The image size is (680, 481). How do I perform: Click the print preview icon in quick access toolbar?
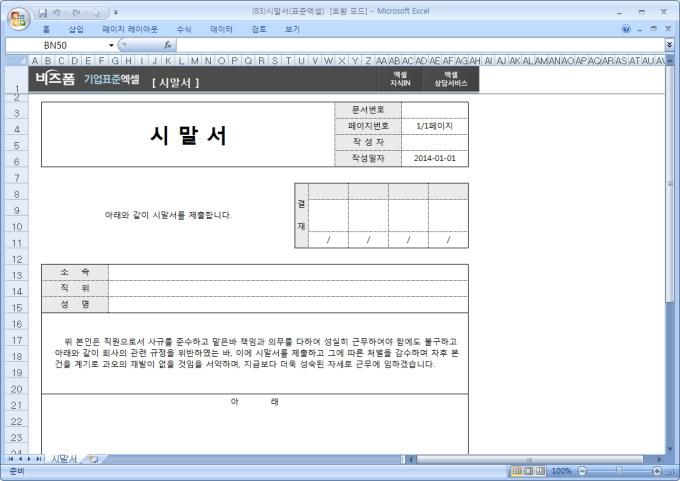pyautogui.click(x=96, y=13)
